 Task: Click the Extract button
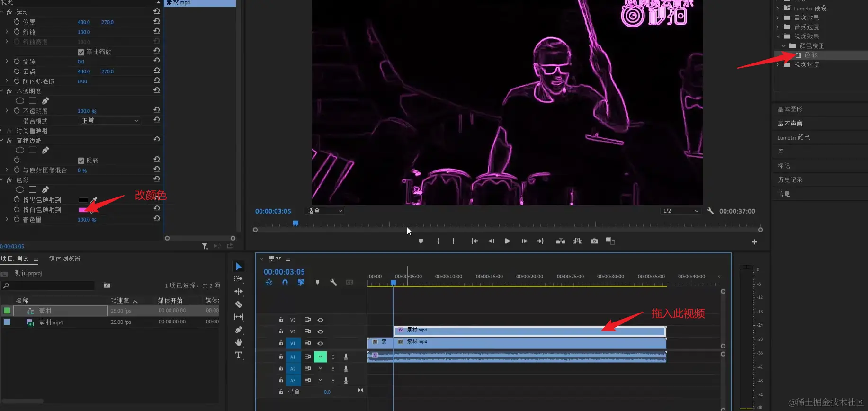(577, 241)
